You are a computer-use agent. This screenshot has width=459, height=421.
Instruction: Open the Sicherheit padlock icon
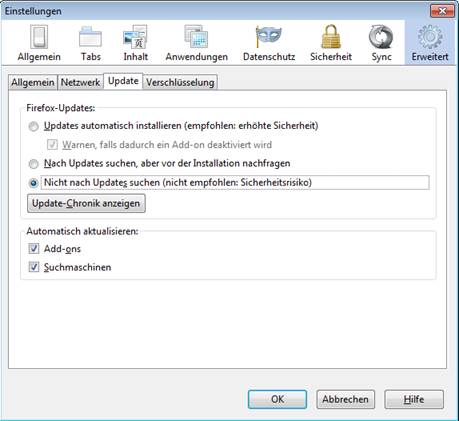(x=331, y=43)
